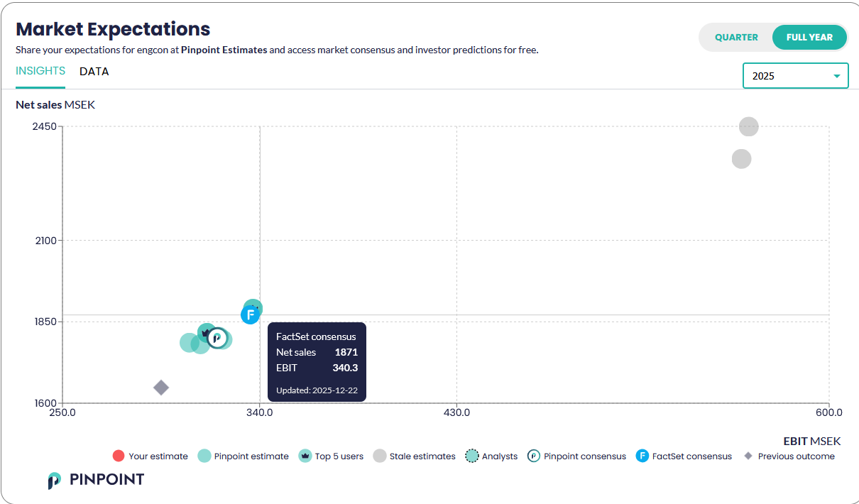Select the Full Year toggle option
This screenshot has width=859, height=504.
809,38
